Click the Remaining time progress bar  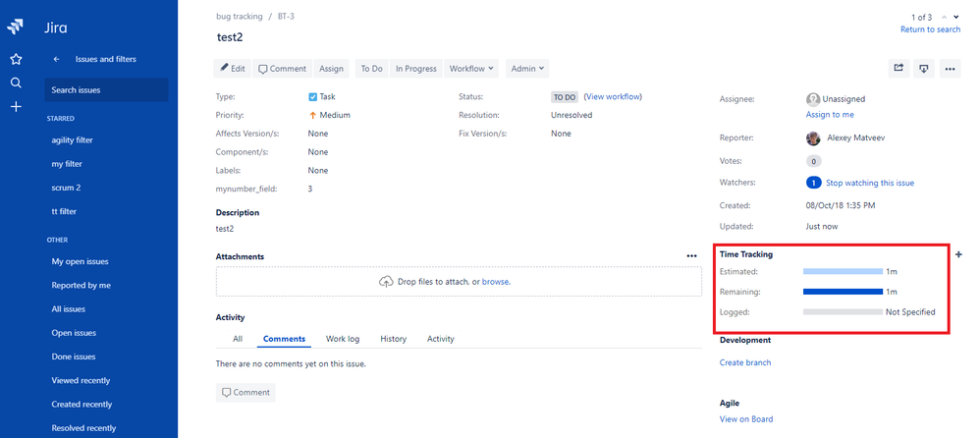(x=843, y=292)
